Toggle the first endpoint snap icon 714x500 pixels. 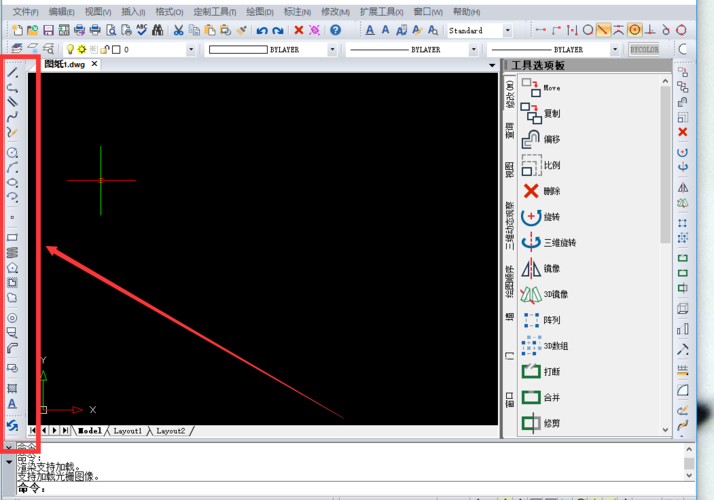(x=541, y=30)
